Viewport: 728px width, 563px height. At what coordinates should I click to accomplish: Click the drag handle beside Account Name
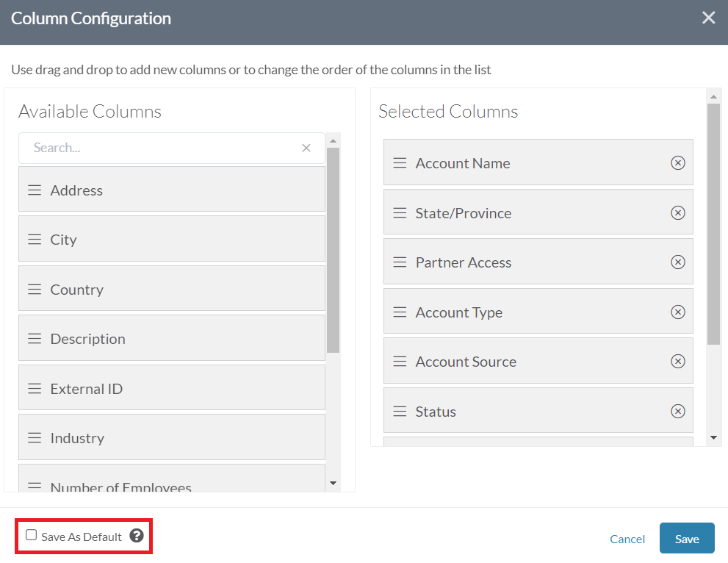click(x=400, y=162)
